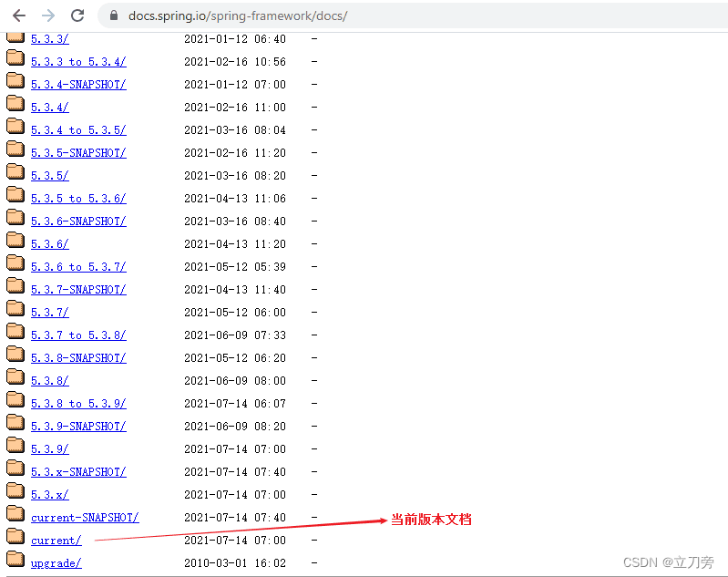728x577 pixels.
Task: Click the browser forward arrow
Action: tap(48, 15)
